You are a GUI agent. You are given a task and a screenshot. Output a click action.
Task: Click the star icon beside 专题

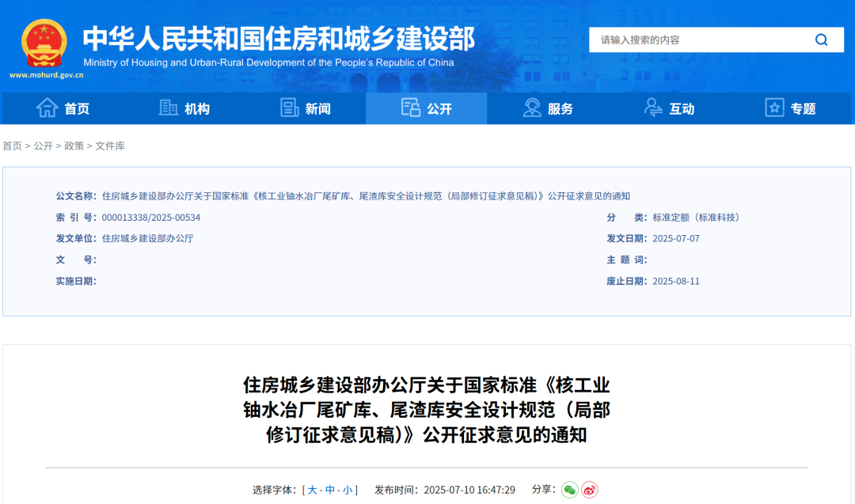tap(774, 108)
